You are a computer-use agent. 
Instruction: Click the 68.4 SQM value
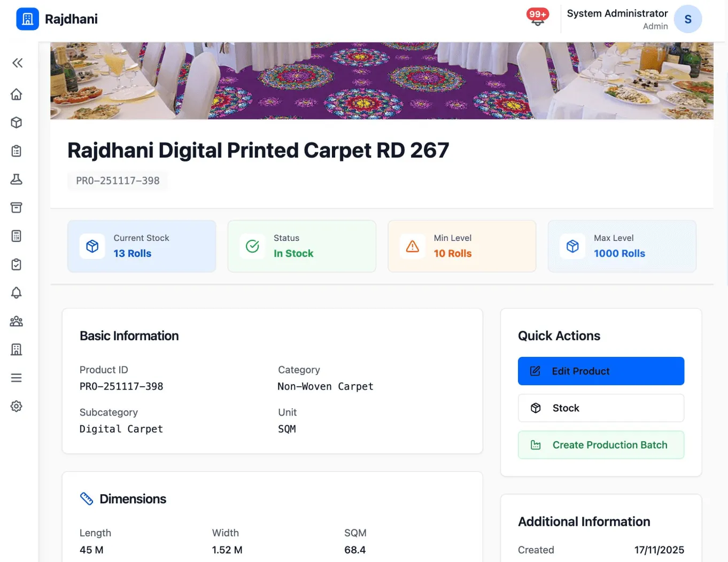pyautogui.click(x=355, y=550)
